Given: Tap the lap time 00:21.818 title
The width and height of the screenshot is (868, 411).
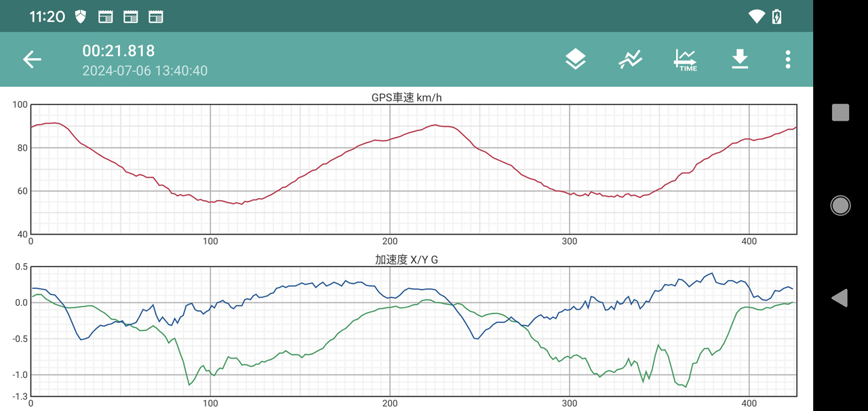Looking at the screenshot, I should (x=119, y=51).
